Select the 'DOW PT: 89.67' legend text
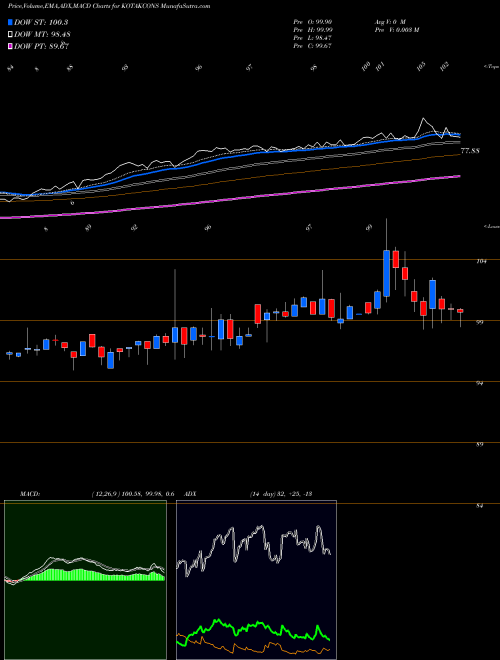Viewport: 500px width, 660px height. (42, 46)
